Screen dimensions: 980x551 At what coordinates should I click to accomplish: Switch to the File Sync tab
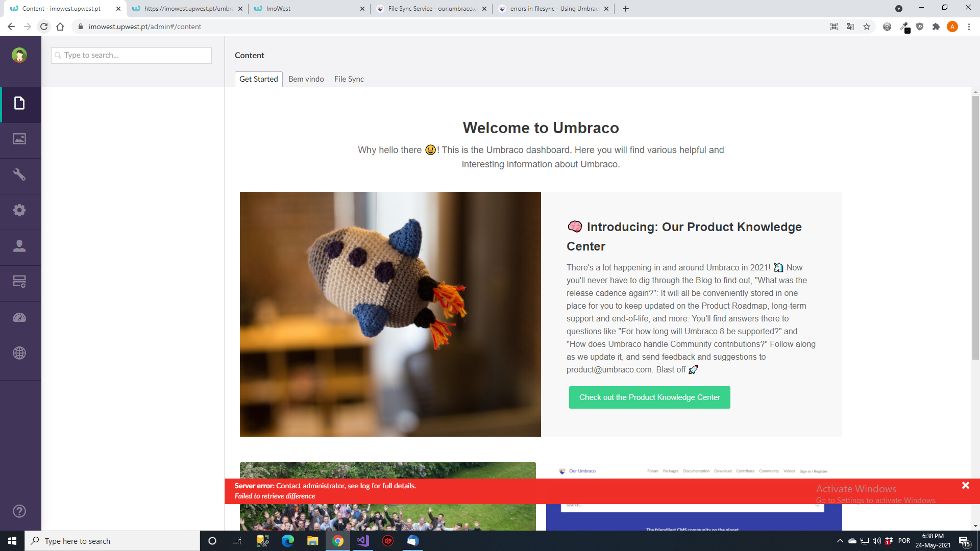[349, 79]
